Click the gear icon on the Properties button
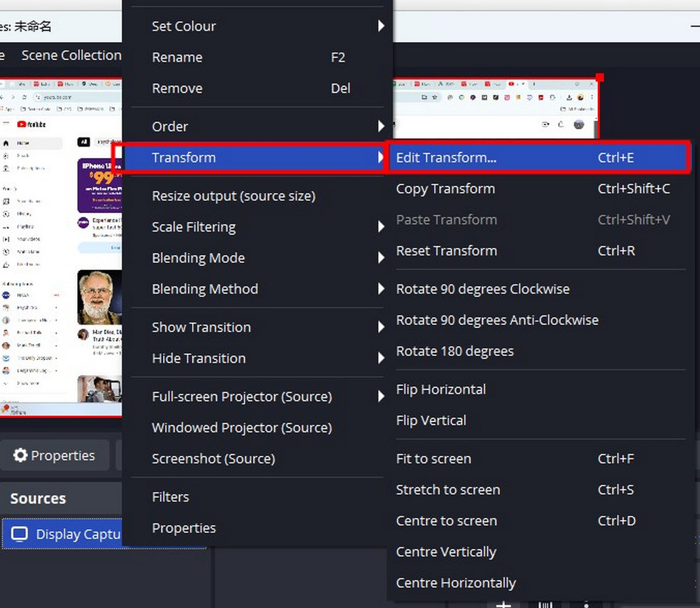700x608 pixels. tap(21, 455)
